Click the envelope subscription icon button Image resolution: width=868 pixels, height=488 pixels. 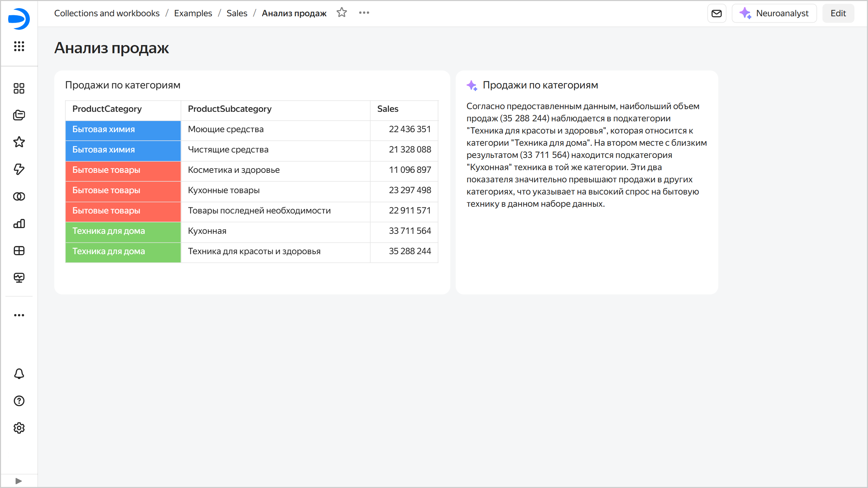point(717,13)
